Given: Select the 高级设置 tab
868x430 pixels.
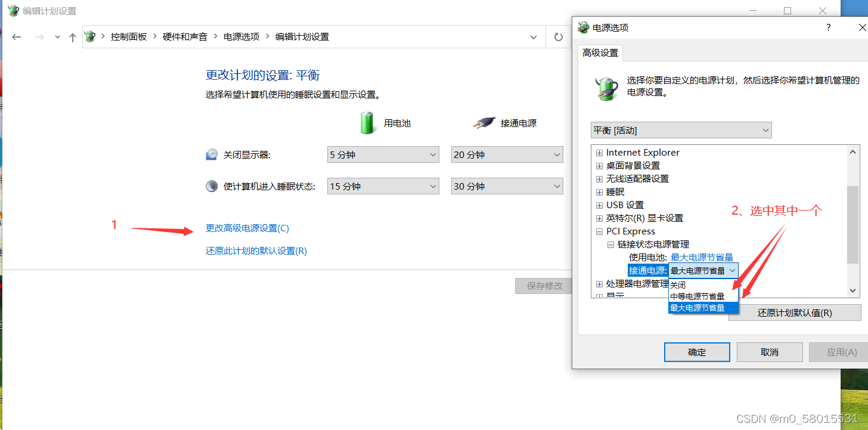Looking at the screenshot, I should pos(600,53).
